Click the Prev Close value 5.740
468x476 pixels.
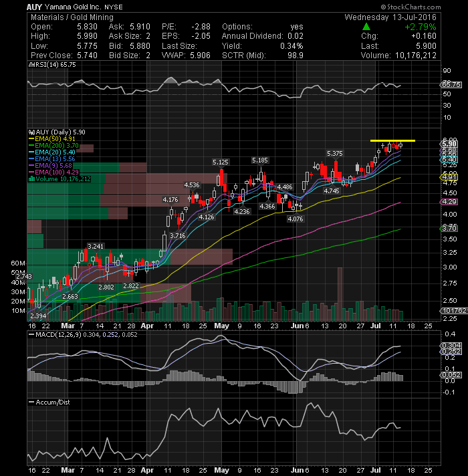(x=87, y=55)
